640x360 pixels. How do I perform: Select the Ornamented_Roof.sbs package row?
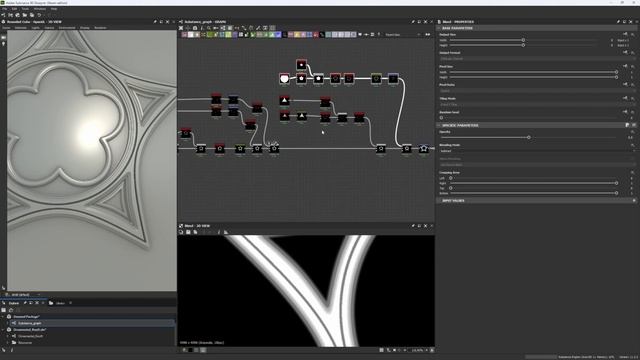[x=29, y=329]
